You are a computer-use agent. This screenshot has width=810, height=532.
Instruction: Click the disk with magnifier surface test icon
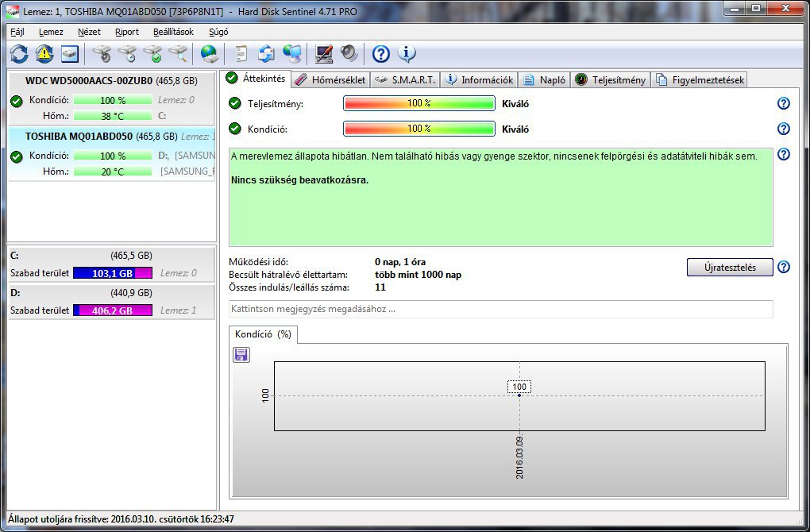(x=178, y=54)
